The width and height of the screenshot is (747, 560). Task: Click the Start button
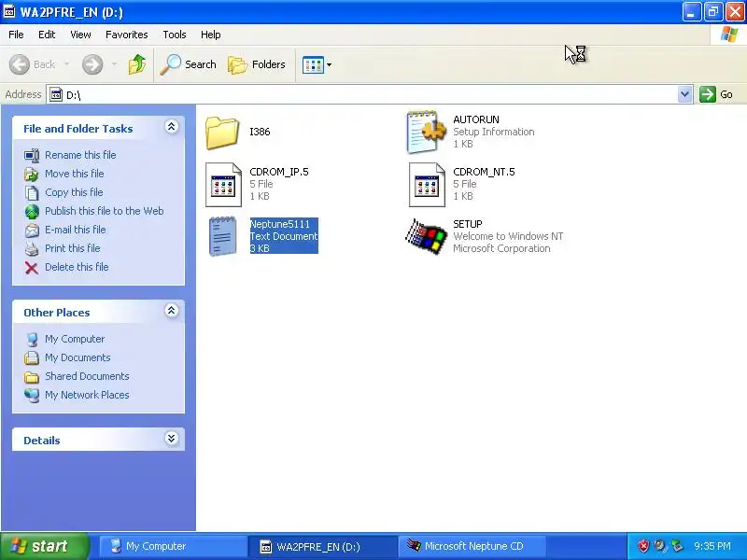tap(45, 546)
